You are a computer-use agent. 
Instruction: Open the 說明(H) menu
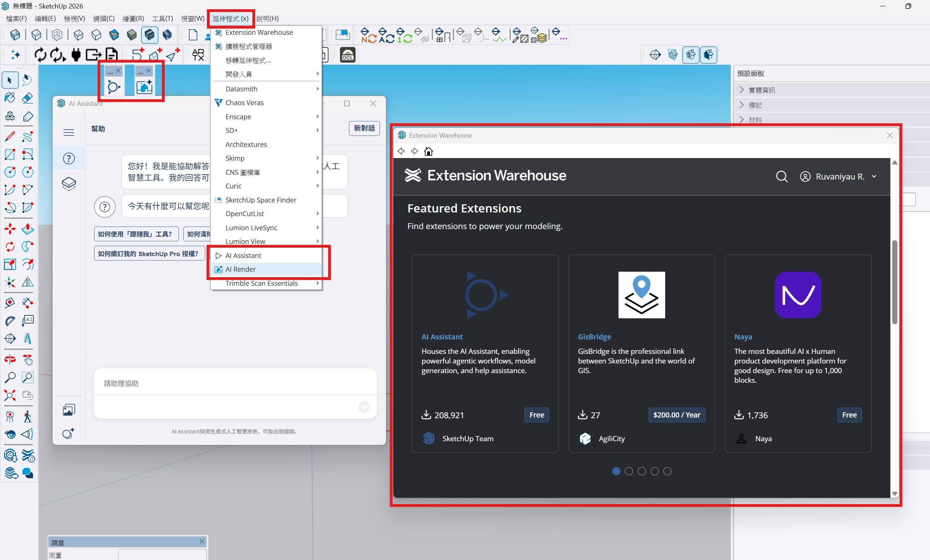point(267,19)
